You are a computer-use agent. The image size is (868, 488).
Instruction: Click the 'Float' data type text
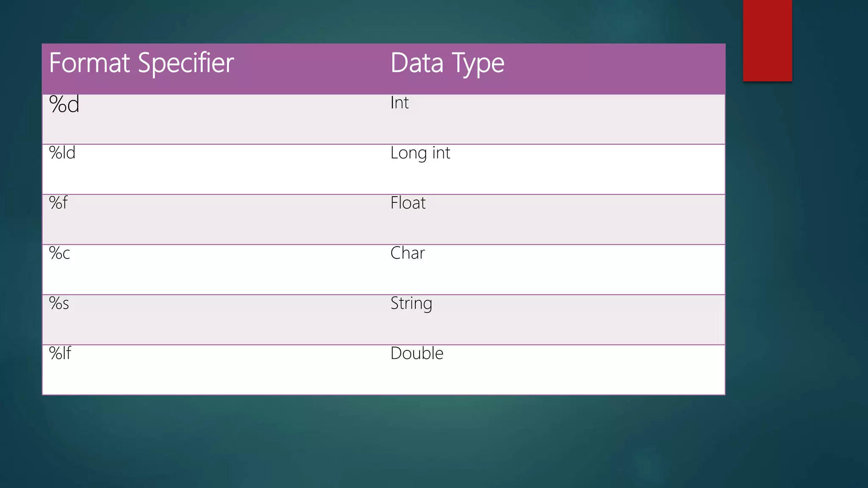(x=408, y=203)
